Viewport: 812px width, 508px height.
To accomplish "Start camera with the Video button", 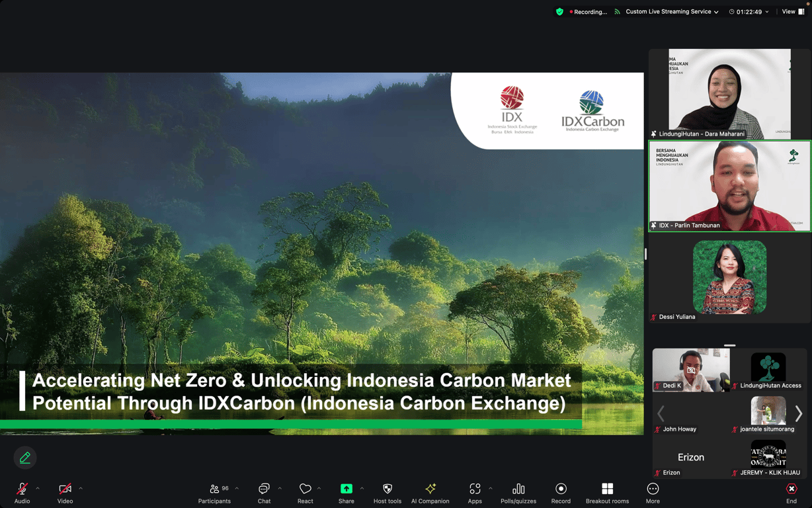I will tap(65, 493).
